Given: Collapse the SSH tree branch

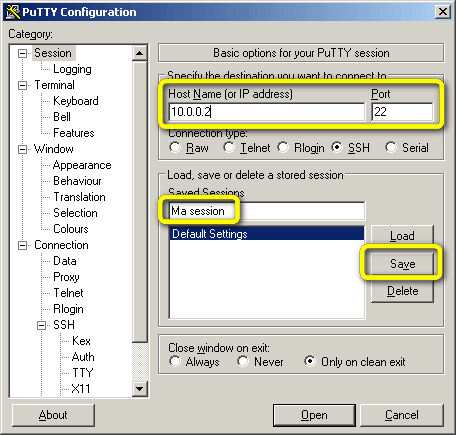Looking at the screenshot, I should [x=41, y=325].
